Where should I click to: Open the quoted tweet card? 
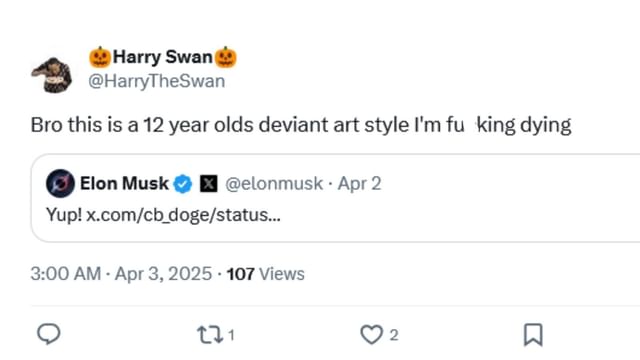pos(336,198)
